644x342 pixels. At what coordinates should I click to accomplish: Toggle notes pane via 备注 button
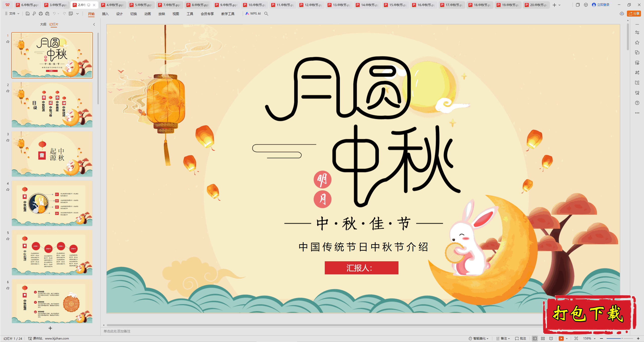point(503,338)
